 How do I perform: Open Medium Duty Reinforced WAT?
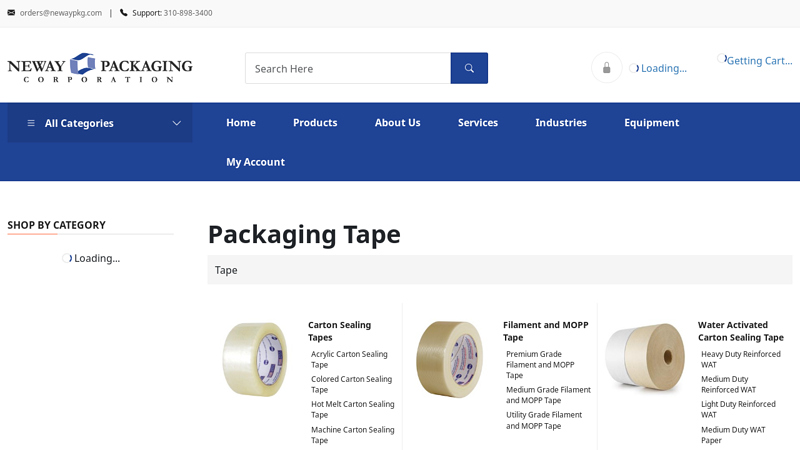pyautogui.click(x=729, y=384)
